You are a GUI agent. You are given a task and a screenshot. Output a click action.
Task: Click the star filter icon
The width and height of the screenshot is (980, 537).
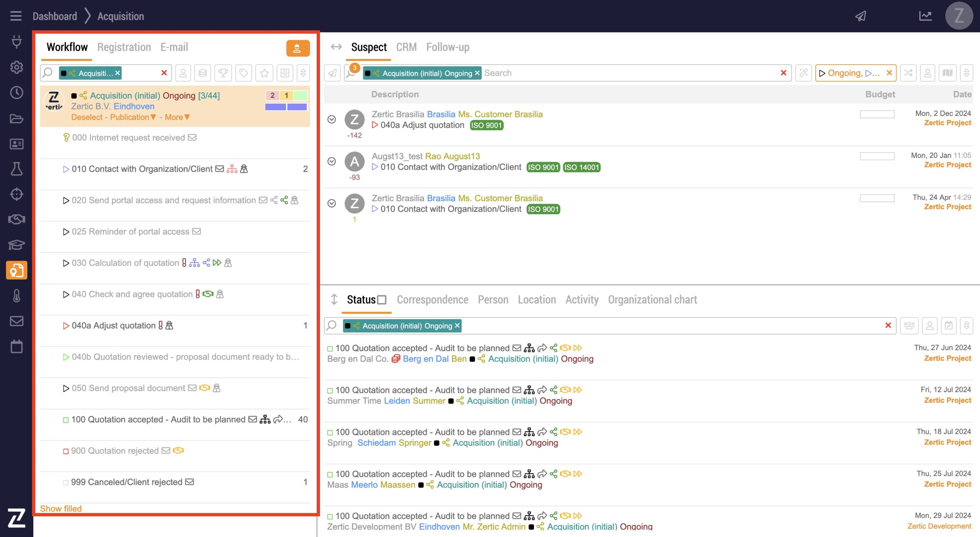point(264,73)
